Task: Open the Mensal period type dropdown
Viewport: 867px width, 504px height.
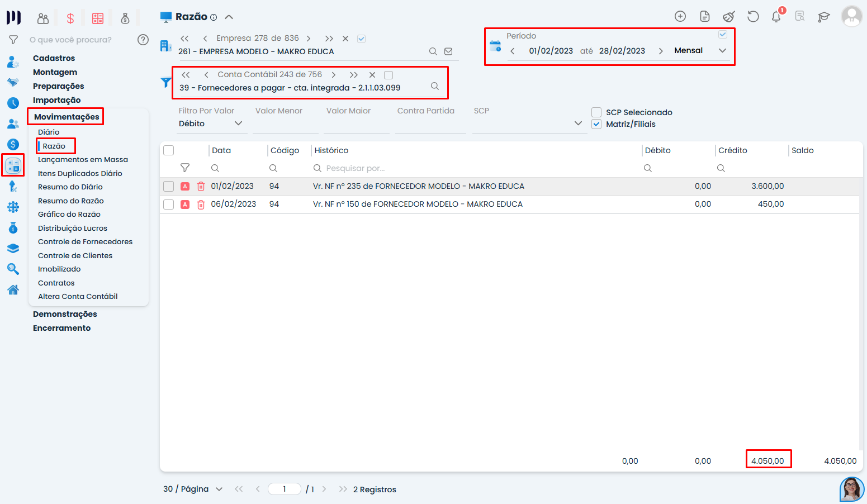Action: (700, 50)
